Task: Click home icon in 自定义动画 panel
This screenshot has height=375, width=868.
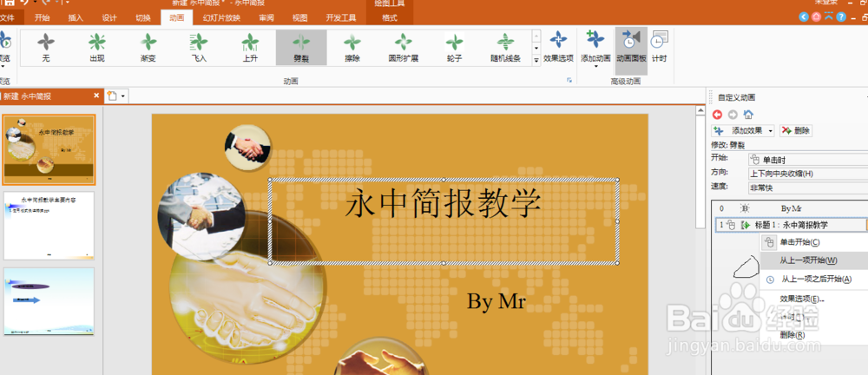Action: coord(748,115)
